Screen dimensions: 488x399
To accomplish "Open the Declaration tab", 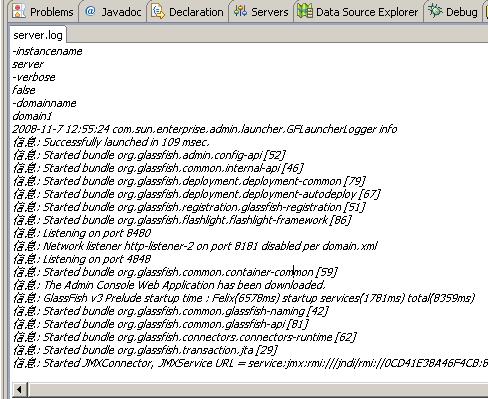I will coord(188,12).
